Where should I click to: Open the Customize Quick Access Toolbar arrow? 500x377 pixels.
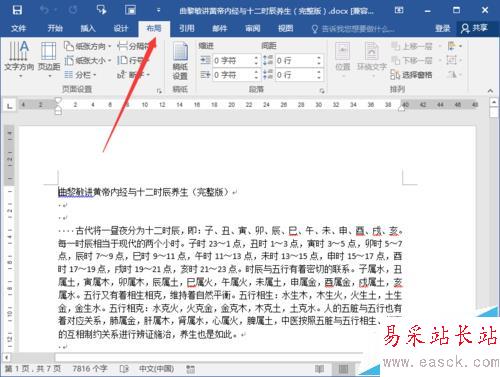158,10
